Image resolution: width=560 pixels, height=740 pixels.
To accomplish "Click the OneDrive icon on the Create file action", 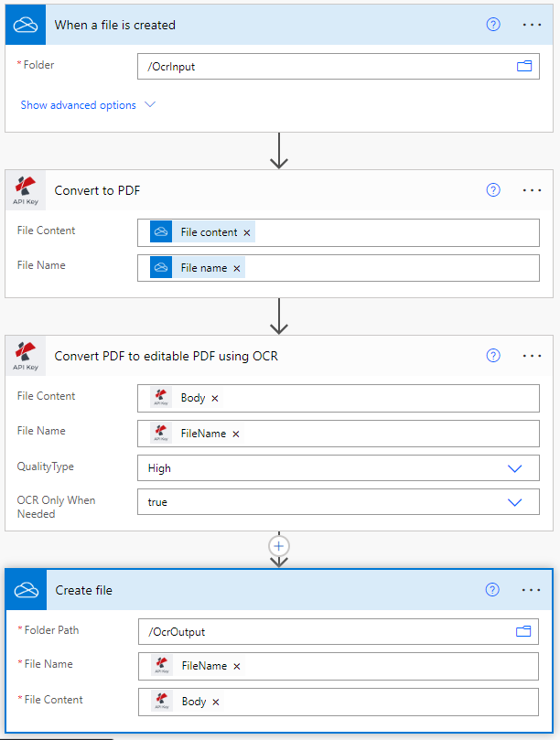I will point(25,589).
